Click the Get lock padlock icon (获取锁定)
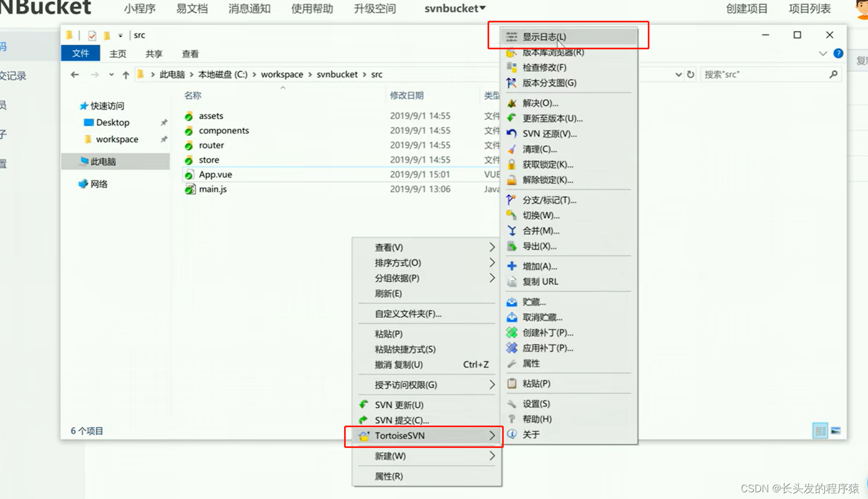The width and height of the screenshot is (868, 499). [512, 165]
